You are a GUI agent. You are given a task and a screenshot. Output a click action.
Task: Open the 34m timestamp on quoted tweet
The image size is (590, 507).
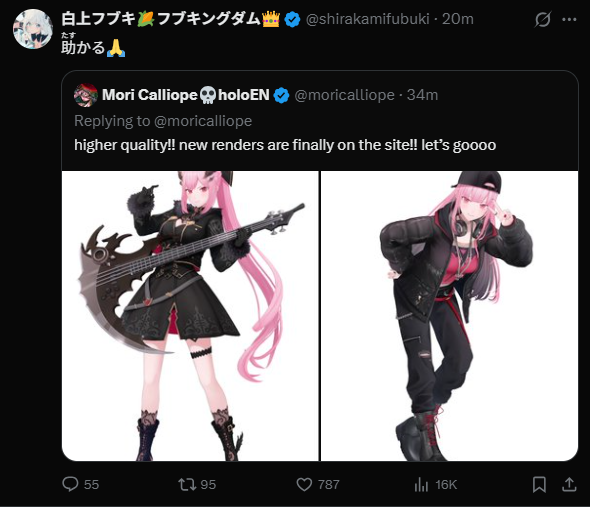[422, 95]
